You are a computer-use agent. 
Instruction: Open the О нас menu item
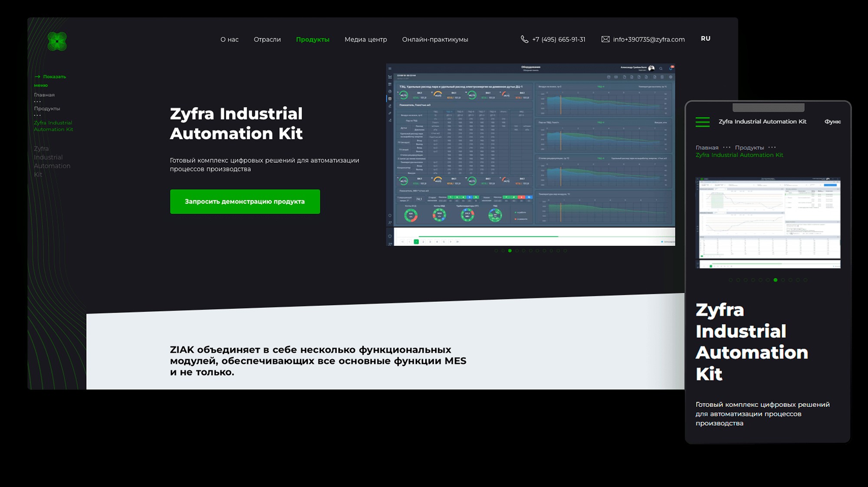pos(229,39)
